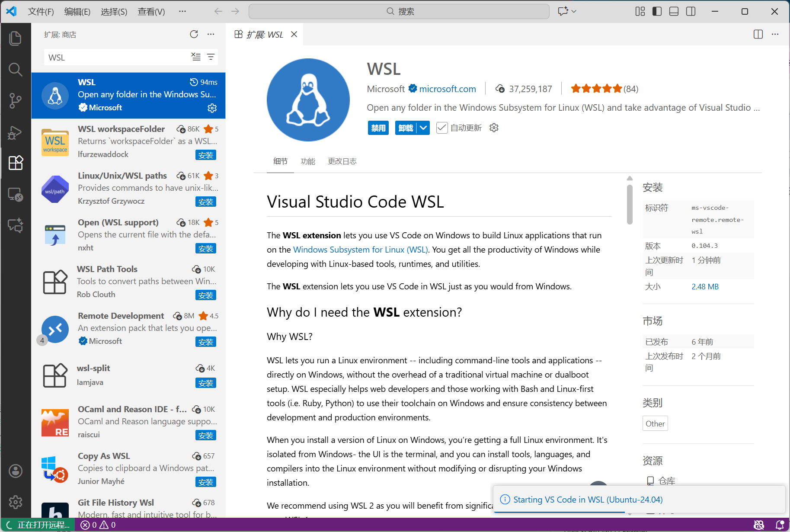Click the details page scrollbar thumb
The height and width of the screenshot is (532, 790).
tap(630, 204)
